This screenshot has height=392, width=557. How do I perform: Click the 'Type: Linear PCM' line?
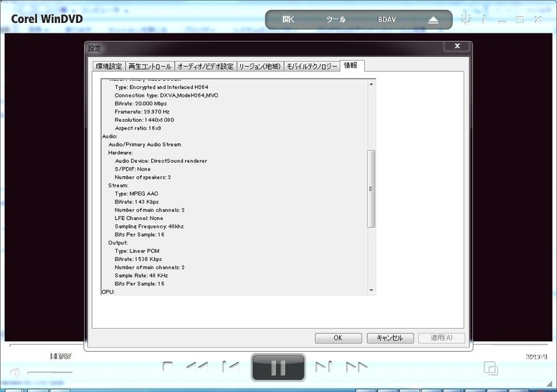136,251
